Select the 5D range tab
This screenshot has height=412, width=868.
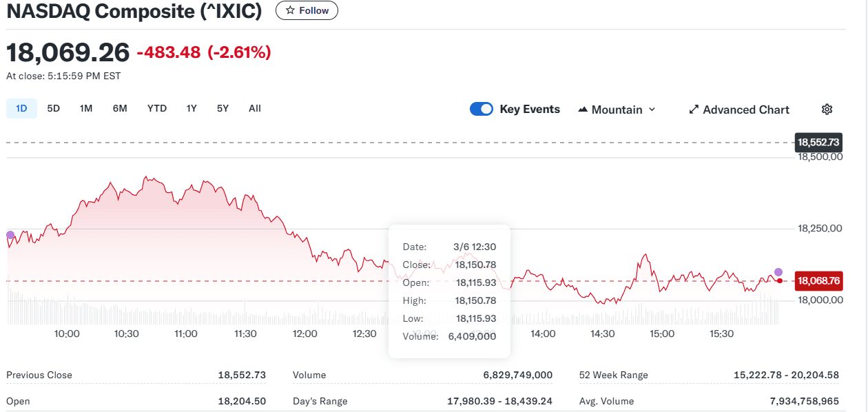53,108
